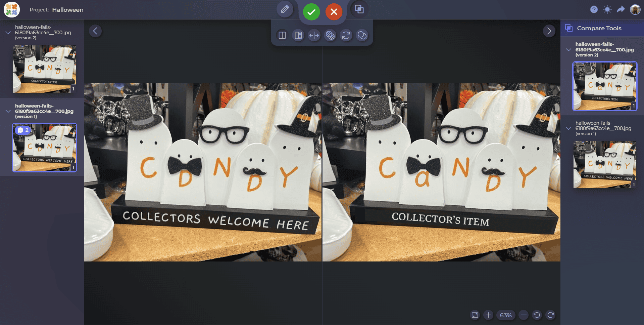Toggle the side-by-side split view

pyautogui.click(x=282, y=35)
